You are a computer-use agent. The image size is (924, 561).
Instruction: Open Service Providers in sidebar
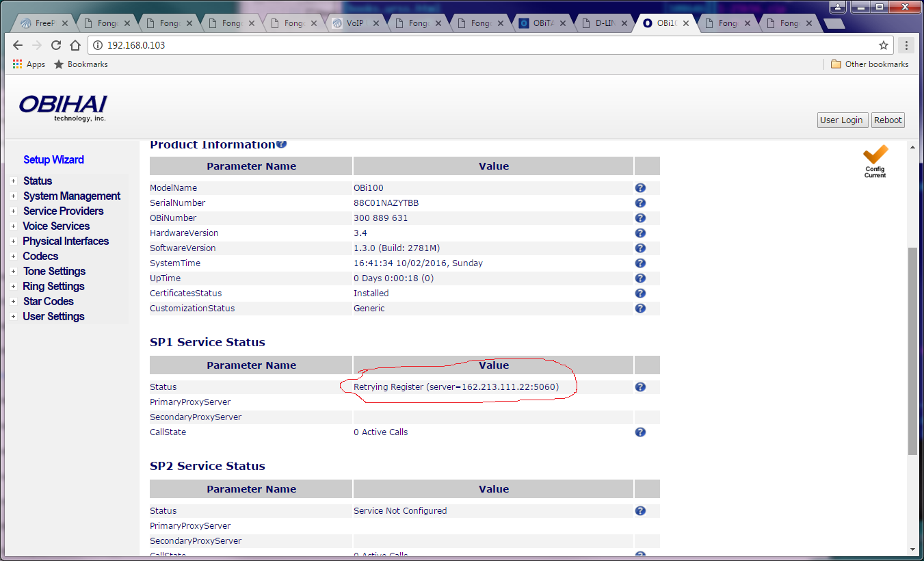click(64, 211)
